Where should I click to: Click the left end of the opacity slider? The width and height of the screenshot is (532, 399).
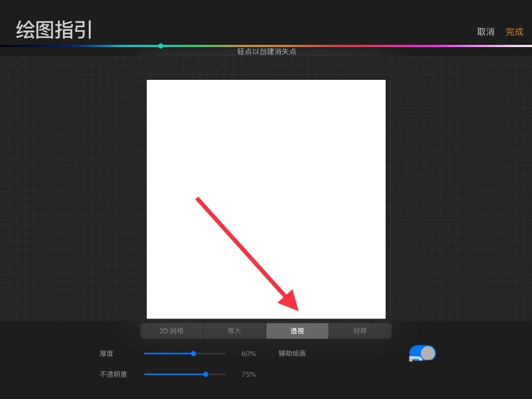pos(144,374)
